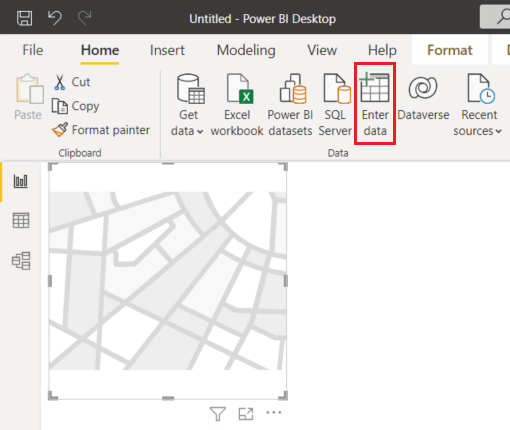Open the visual's filter icon
This screenshot has height=430, width=510.
point(218,414)
